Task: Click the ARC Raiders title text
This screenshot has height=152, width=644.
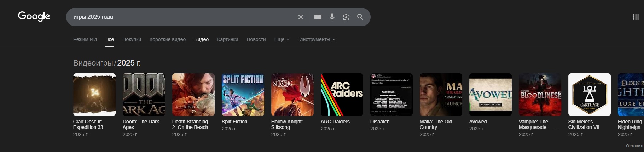Action: tap(335, 122)
